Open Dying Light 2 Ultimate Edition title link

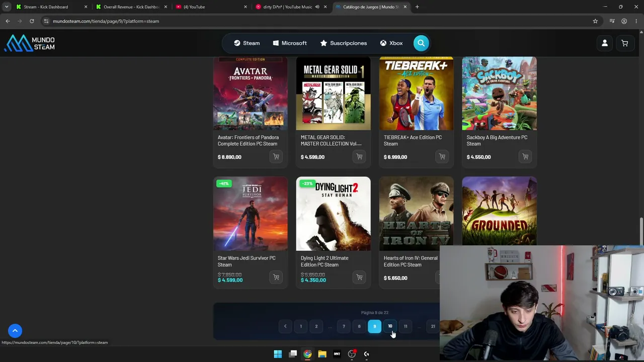pyautogui.click(x=325, y=261)
